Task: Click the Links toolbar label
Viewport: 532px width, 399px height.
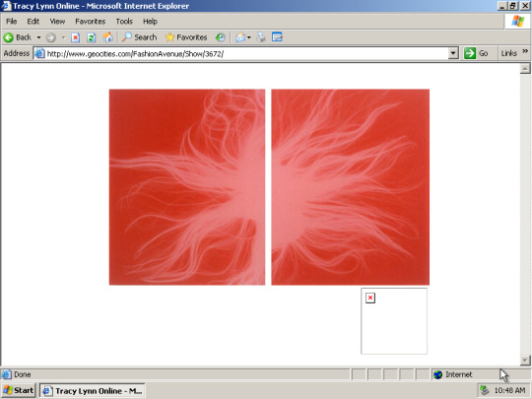Action: click(x=509, y=53)
